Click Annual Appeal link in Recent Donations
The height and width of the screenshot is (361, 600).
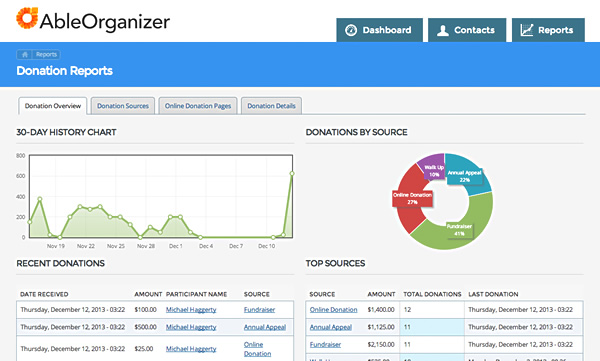[265, 327]
